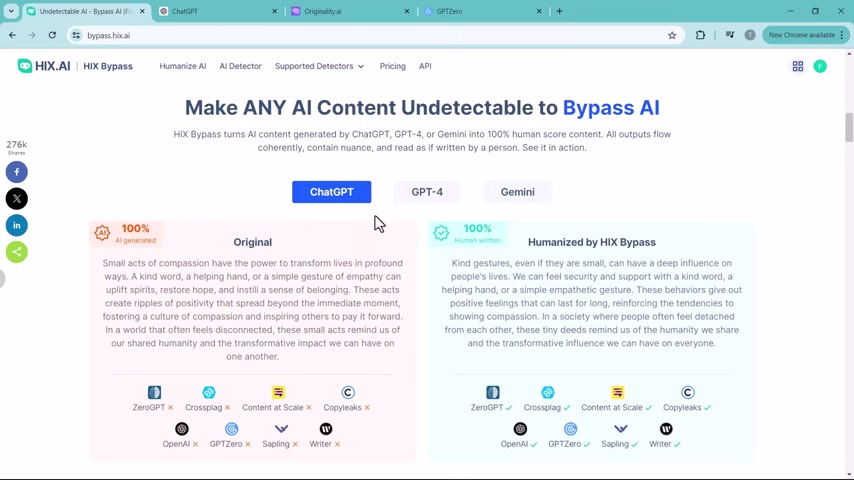This screenshot has width=854, height=480.
Task: Go forward in browser history
Action: (x=32, y=35)
